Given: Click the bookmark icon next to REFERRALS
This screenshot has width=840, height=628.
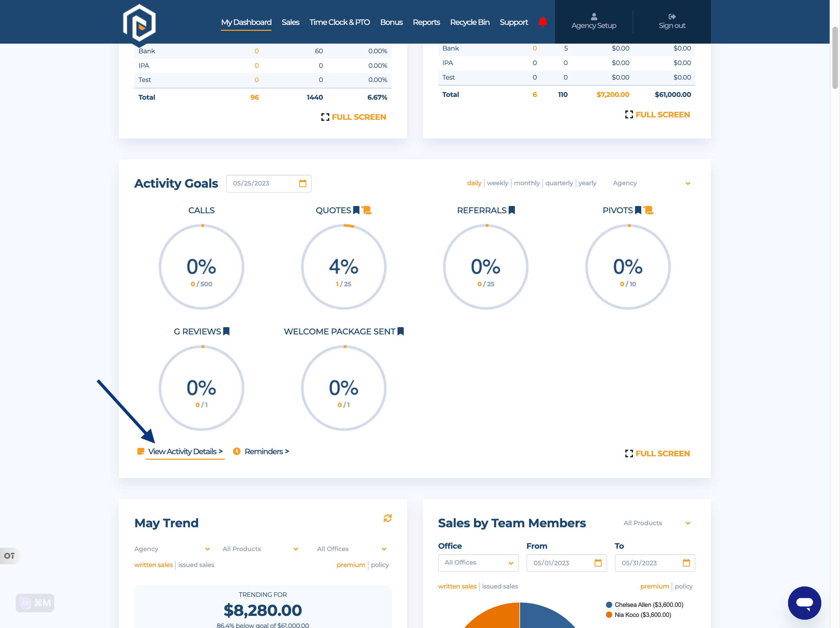Looking at the screenshot, I should (512, 210).
